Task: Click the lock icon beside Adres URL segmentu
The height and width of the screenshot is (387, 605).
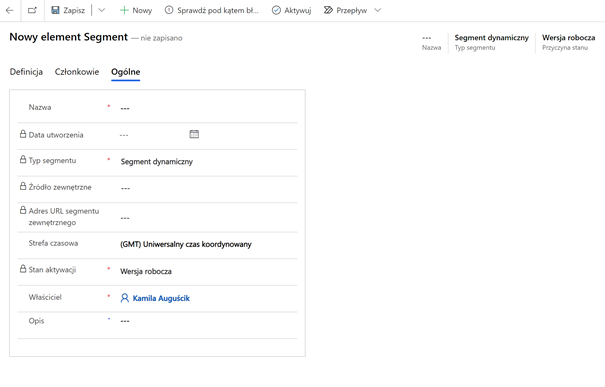Action: 23,210
